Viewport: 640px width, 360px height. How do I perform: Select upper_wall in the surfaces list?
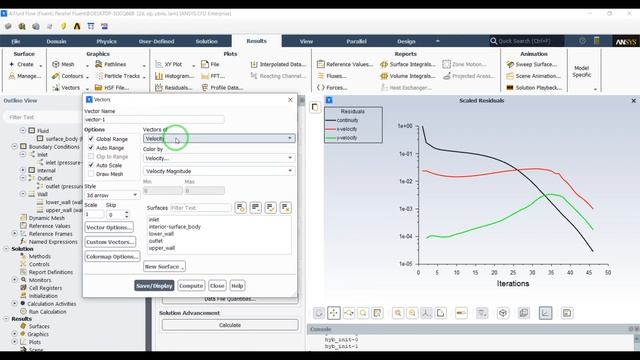(162, 248)
